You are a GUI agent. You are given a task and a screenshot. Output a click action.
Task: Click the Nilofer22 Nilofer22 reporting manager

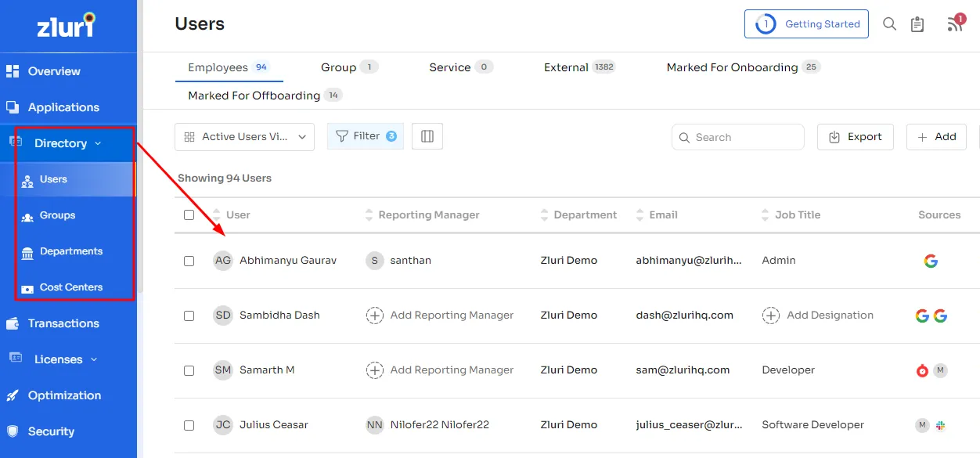tap(440, 425)
